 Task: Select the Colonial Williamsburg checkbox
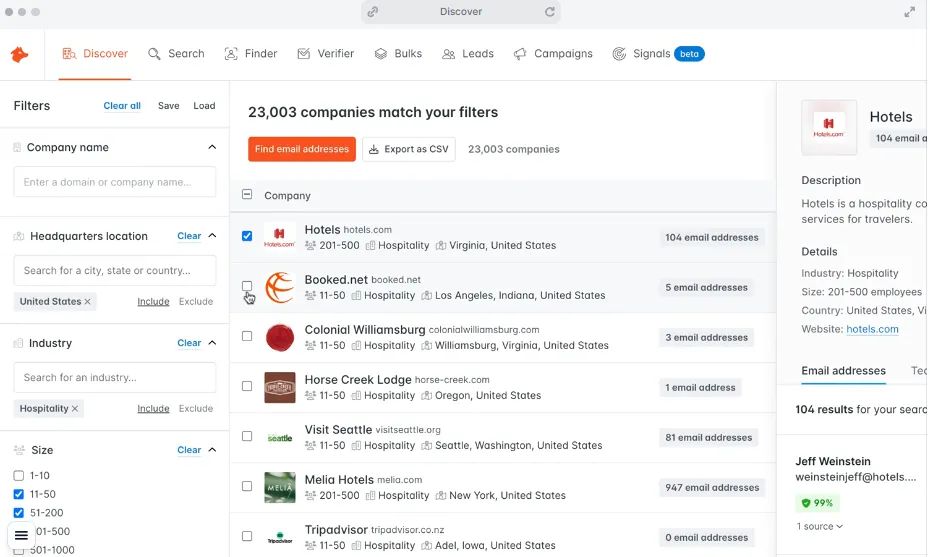pyautogui.click(x=247, y=336)
